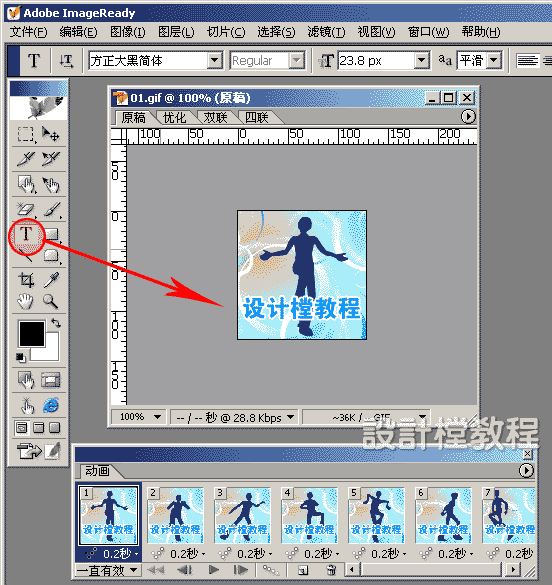Switch to the 优化 tab
The image size is (552, 585).
175,118
